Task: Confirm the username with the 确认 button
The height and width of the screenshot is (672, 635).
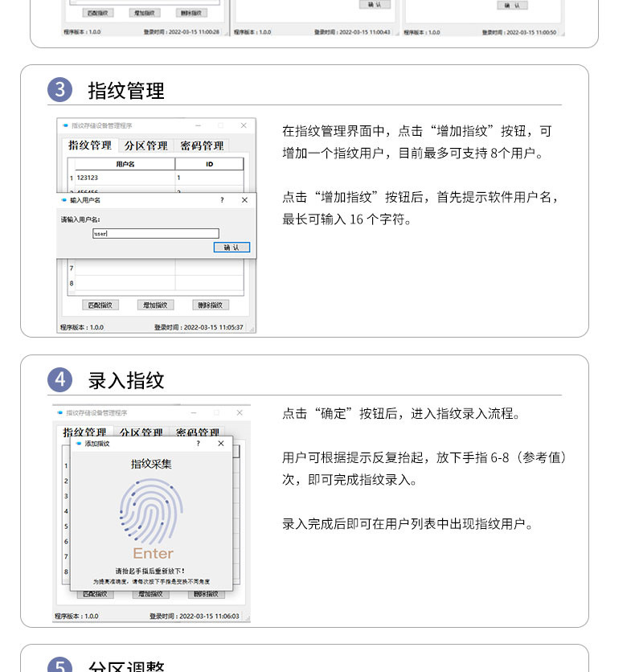Action: tap(231, 248)
